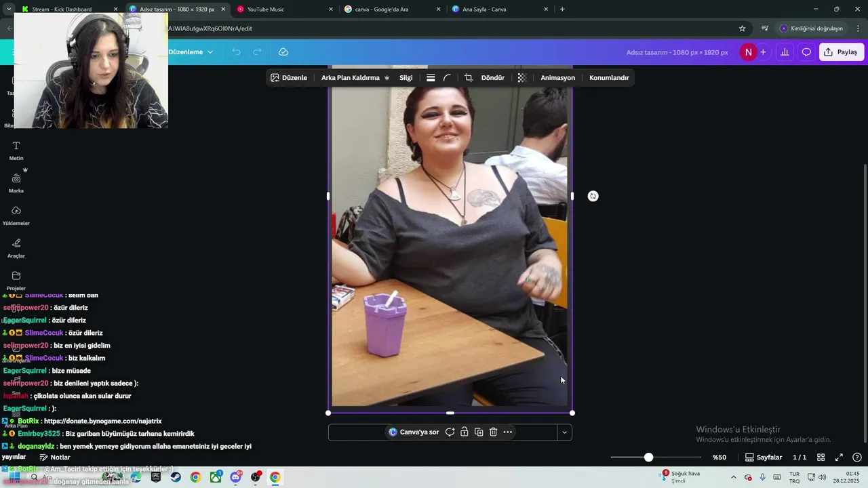Close the Adsız tasarım browser tab
The width and height of the screenshot is (868, 488).
223,9
